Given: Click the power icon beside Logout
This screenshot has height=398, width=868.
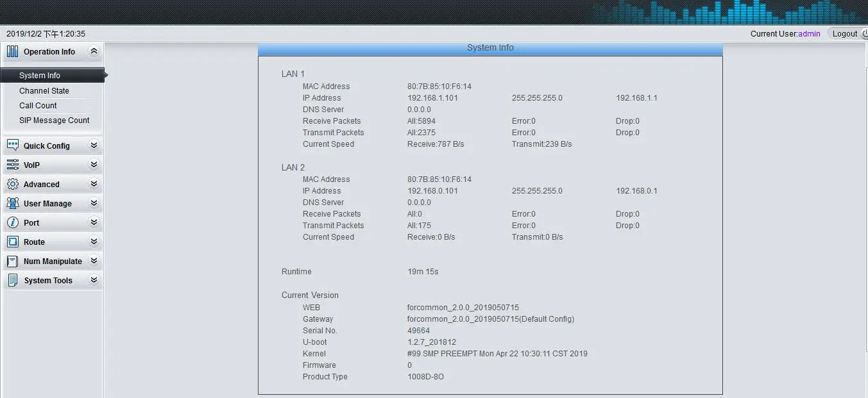Looking at the screenshot, I should (x=865, y=33).
